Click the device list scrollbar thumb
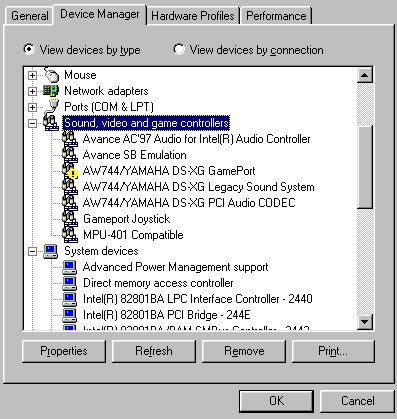The image size is (397, 419). pyautogui.click(x=364, y=167)
